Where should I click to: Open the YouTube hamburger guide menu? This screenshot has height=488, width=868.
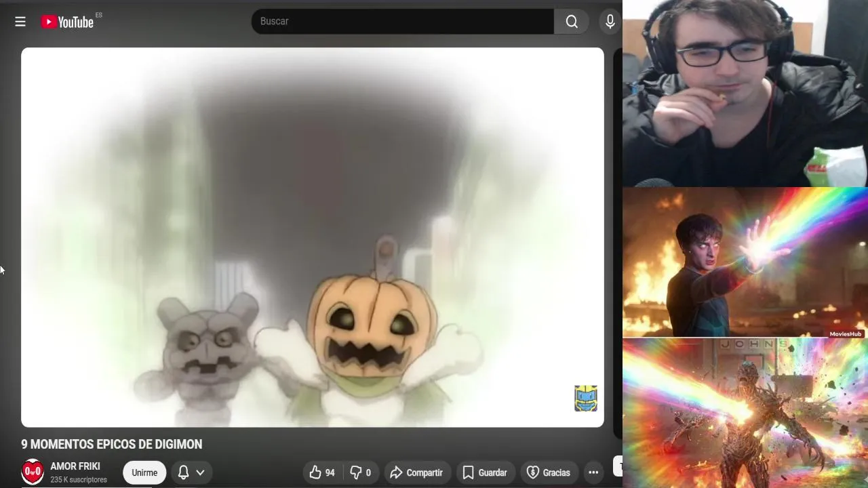pos(20,22)
